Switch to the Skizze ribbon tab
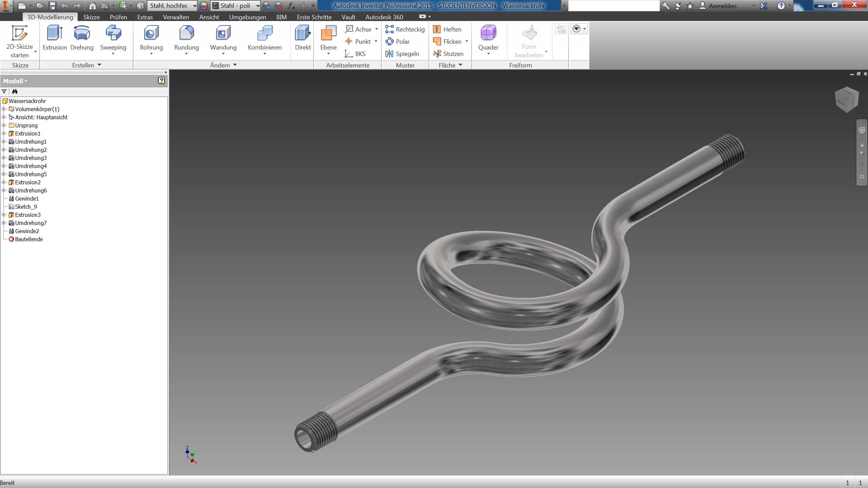Viewport: 868px width, 488px height. tap(91, 17)
